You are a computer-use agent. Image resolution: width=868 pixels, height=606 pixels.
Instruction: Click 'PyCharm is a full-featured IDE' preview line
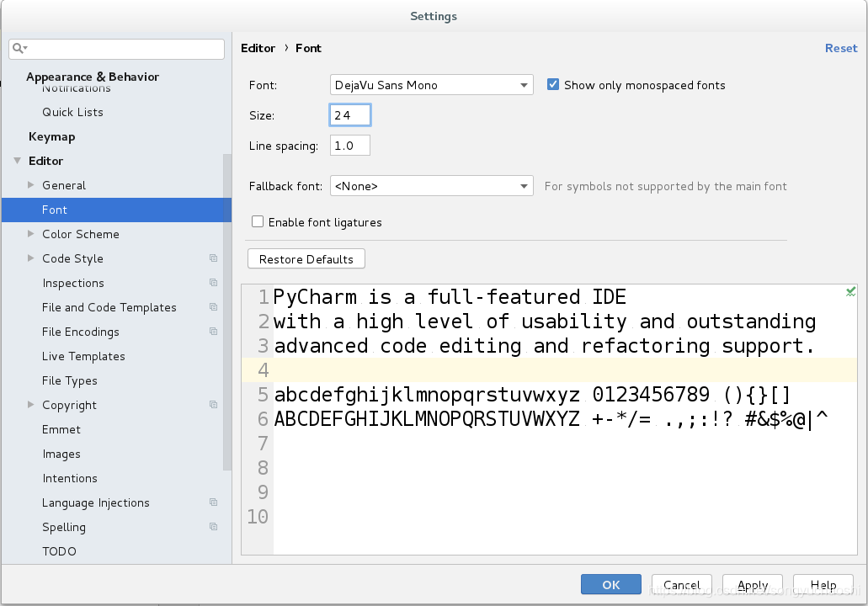(x=450, y=297)
